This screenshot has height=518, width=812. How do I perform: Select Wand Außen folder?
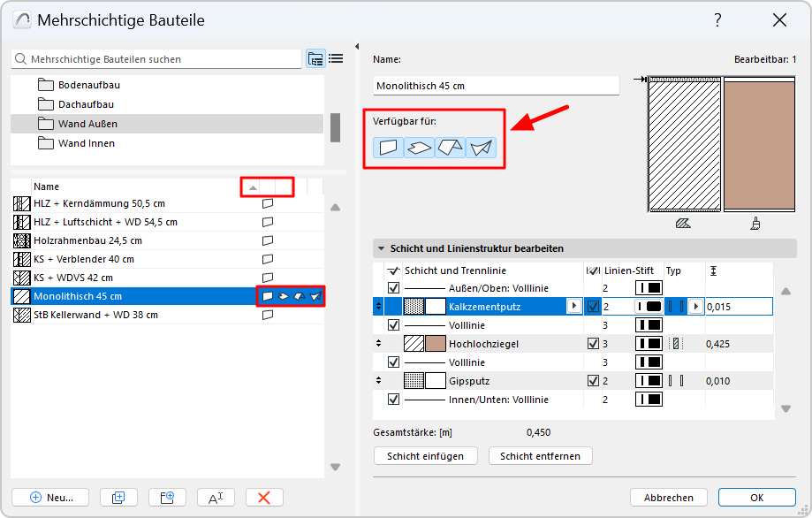pos(167,124)
